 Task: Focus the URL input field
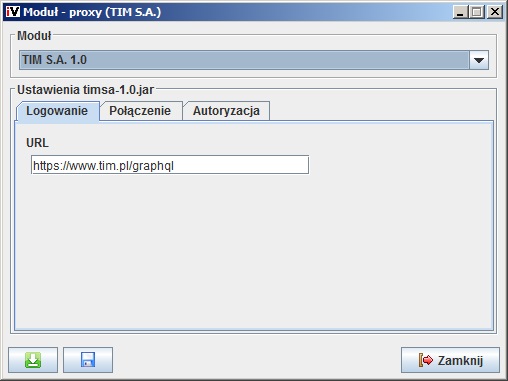tap(170, 165)
